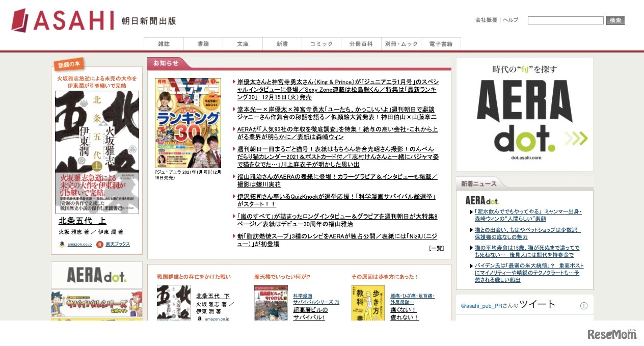This screenshot has height=346, width=644.
Task: Open the 書籍 menu tab
Action: point(203,44)
